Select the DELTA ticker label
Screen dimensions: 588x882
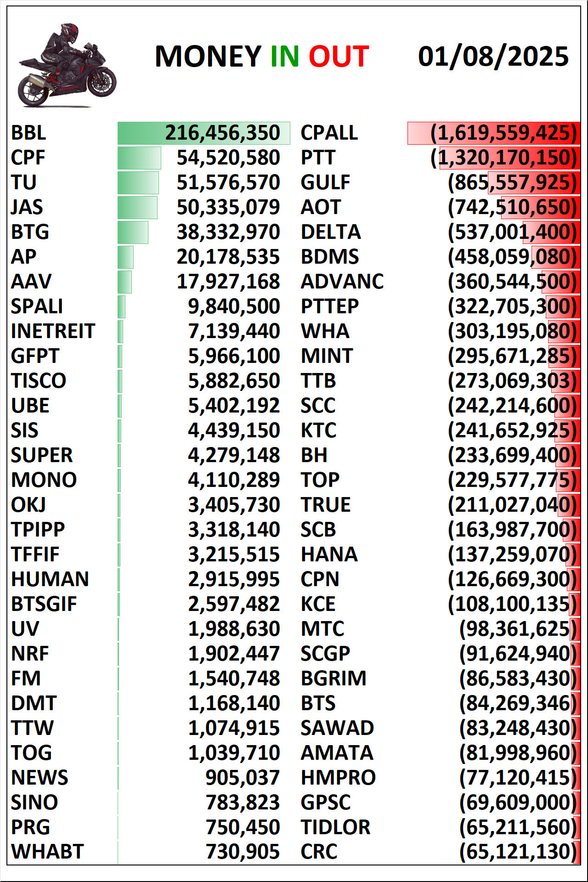(331, 232)
